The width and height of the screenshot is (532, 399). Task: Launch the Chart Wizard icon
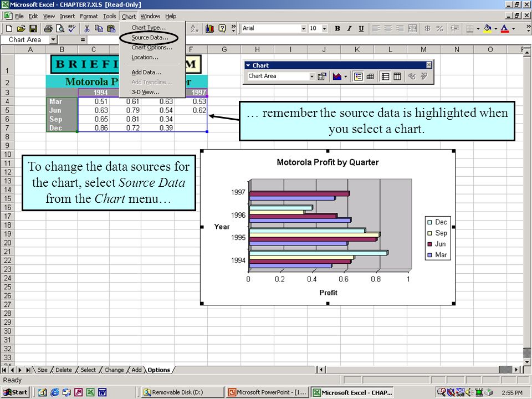[209, 28]
